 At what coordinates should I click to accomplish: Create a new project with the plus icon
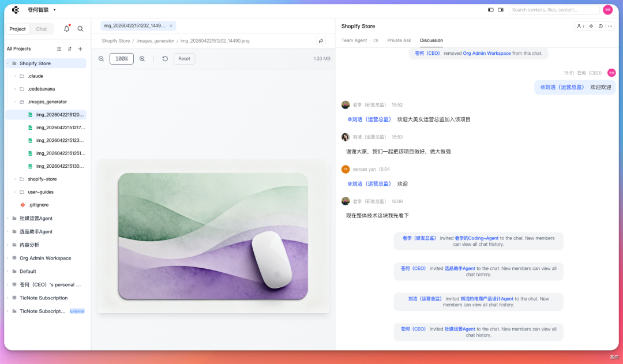point(80,48)
